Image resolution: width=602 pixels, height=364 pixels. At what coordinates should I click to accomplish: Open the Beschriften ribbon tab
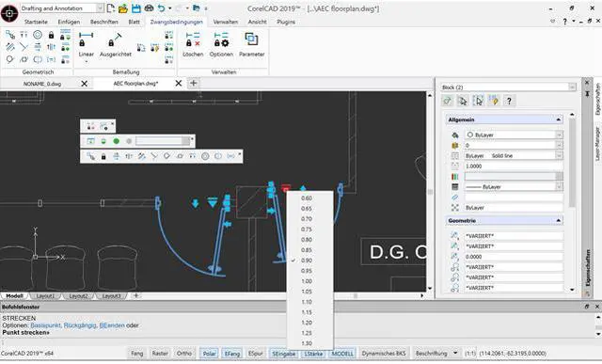(104, 22)
